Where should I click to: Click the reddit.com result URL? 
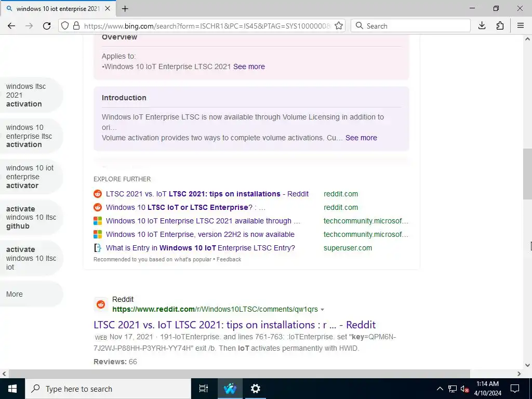[215, 310]
